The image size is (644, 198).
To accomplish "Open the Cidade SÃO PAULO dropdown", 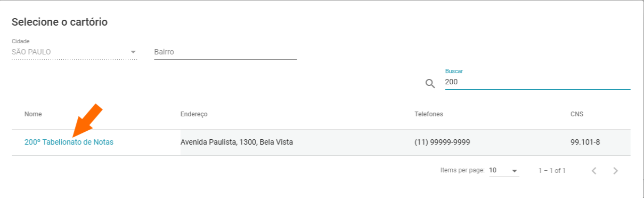I will pos(74,52).
